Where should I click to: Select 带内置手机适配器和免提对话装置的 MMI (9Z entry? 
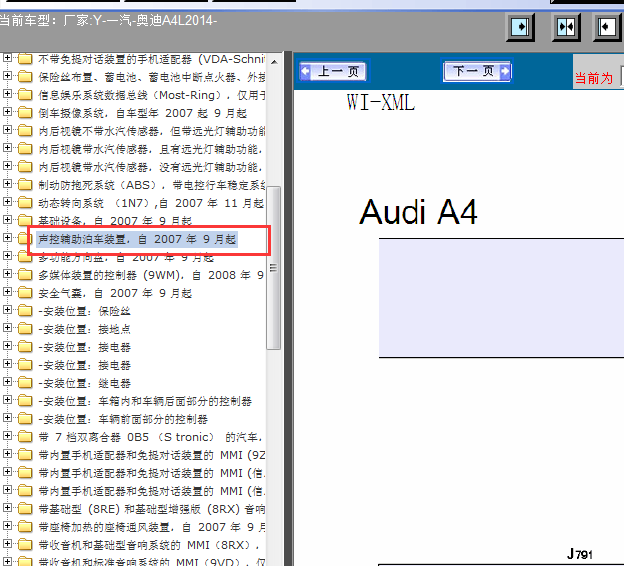point(152,455)
